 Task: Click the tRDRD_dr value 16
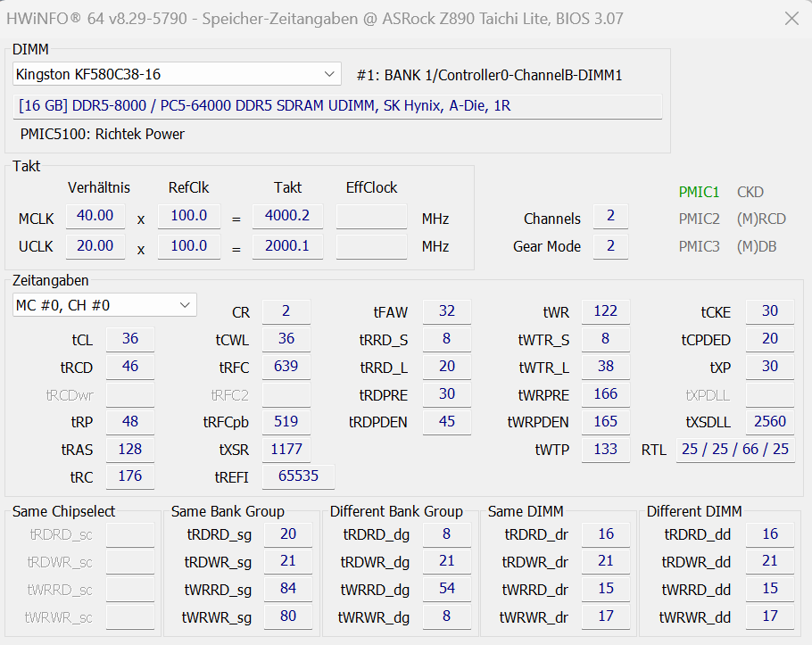point(606,534)
